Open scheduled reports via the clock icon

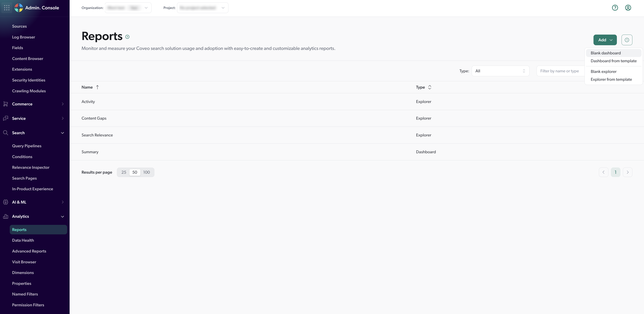[627, 40]
